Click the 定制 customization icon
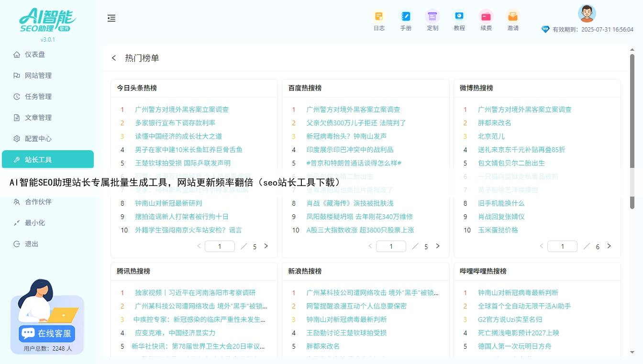The height and width of the screenshot is (364, 643). 432,17
